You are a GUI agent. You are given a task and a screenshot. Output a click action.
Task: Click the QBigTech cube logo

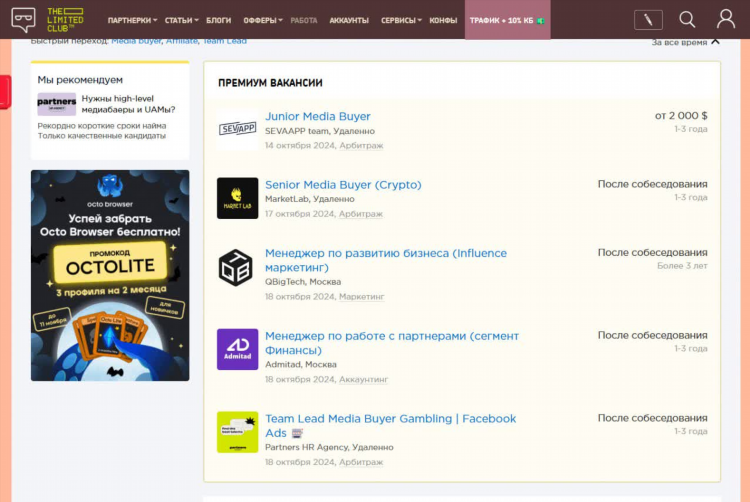[235, 268]
